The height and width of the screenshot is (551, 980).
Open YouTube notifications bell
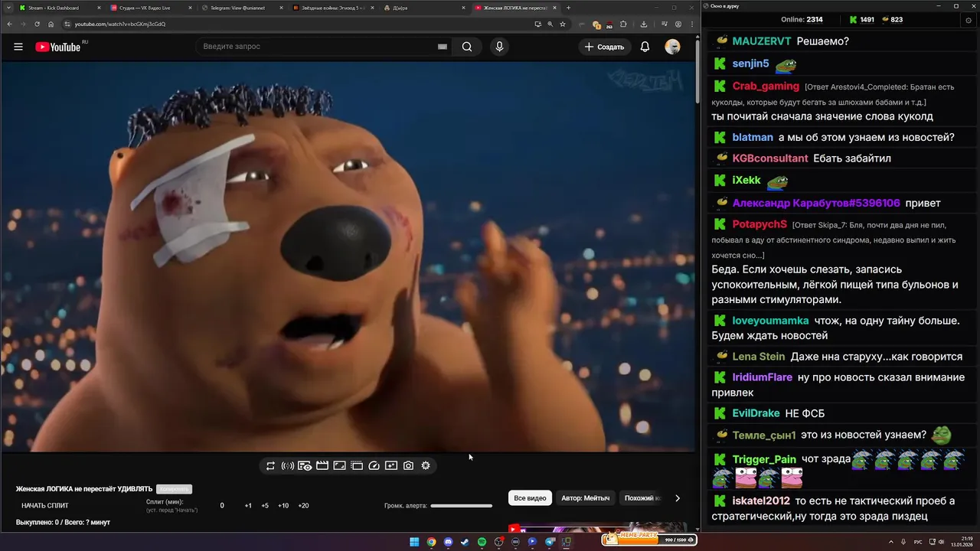pos(645,47)
